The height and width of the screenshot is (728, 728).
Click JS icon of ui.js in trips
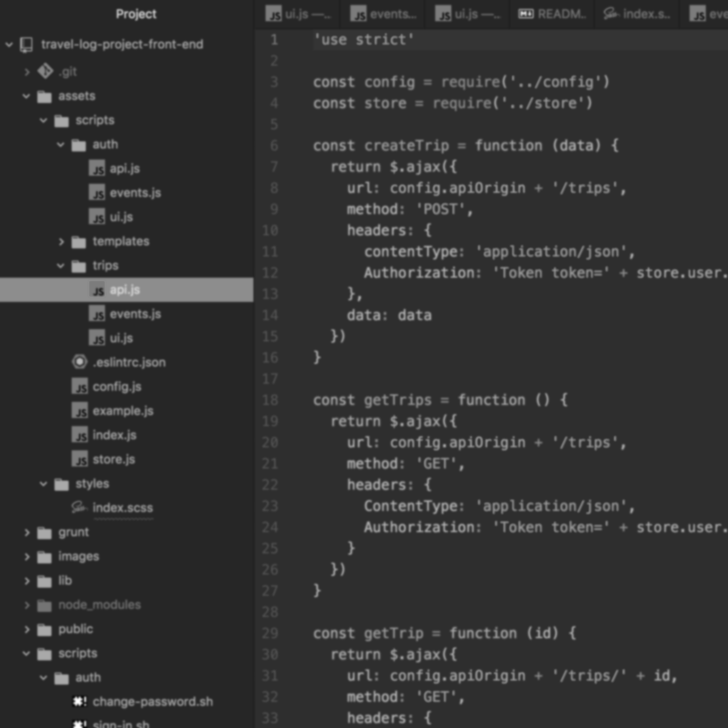tap(97, 338)
